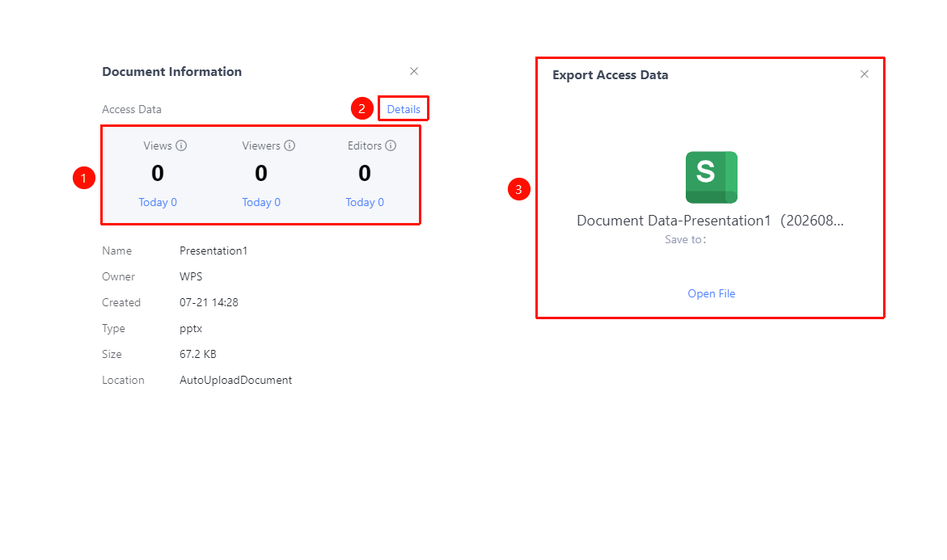Viewport: 947px width, 560px height.
Task: Click the info icon next to Views
Action: [x=181, y=145]
